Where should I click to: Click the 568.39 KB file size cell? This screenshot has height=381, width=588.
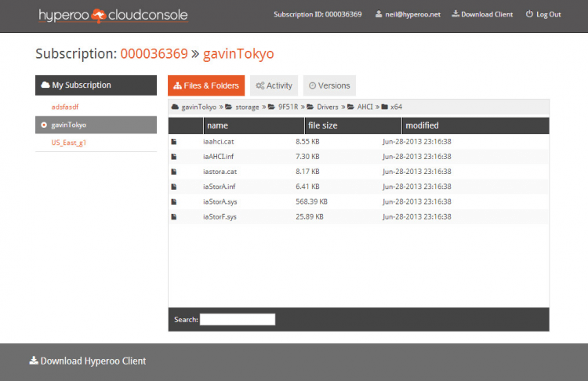point(311,201)
